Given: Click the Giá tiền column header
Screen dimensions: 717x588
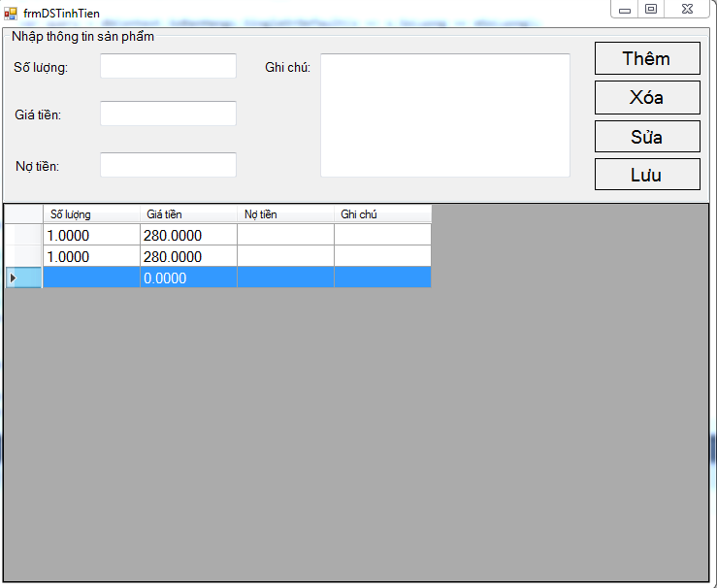Looking at the screenshot, I should (188, 214).
